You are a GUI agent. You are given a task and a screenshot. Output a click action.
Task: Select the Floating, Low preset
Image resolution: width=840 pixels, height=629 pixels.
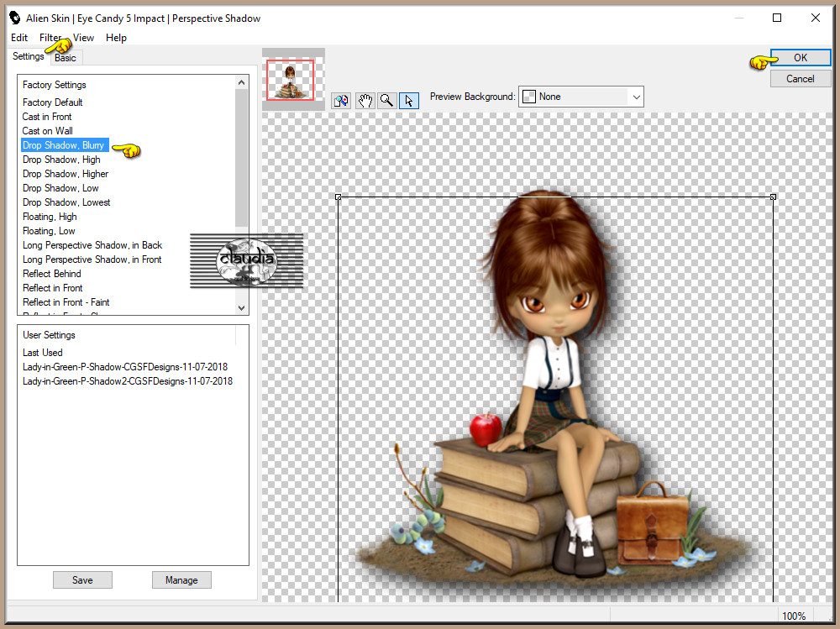(49, 231)
